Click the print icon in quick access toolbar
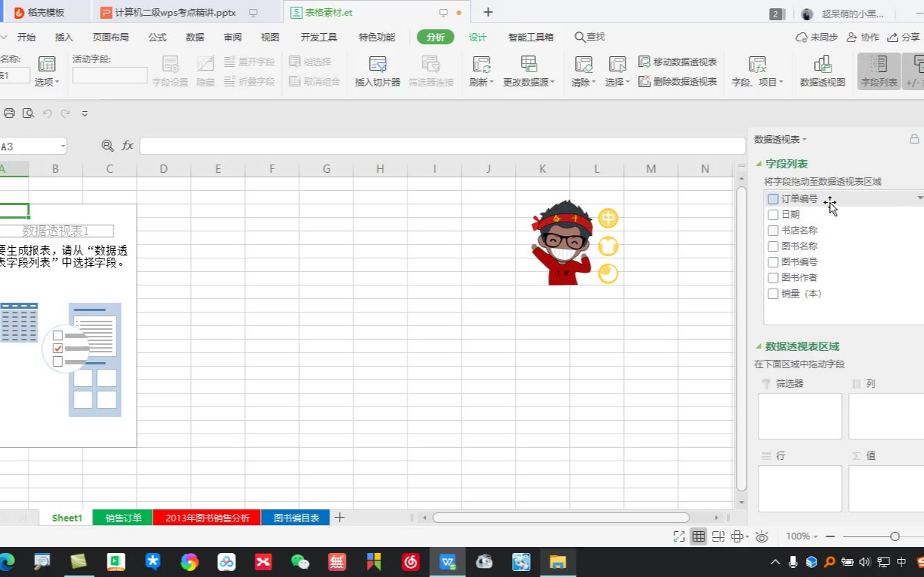This screenshot has height=577, width=924. (9, 113)
